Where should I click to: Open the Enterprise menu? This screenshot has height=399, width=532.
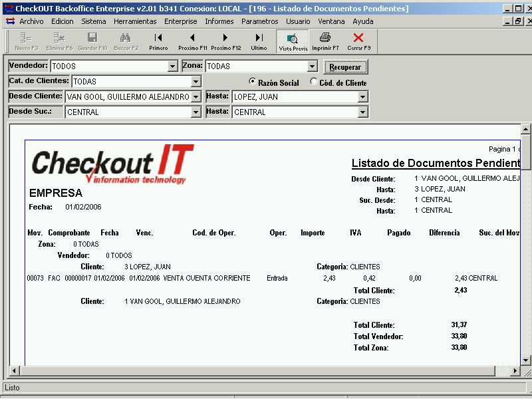pyautogui.click(x=180, y=21)
